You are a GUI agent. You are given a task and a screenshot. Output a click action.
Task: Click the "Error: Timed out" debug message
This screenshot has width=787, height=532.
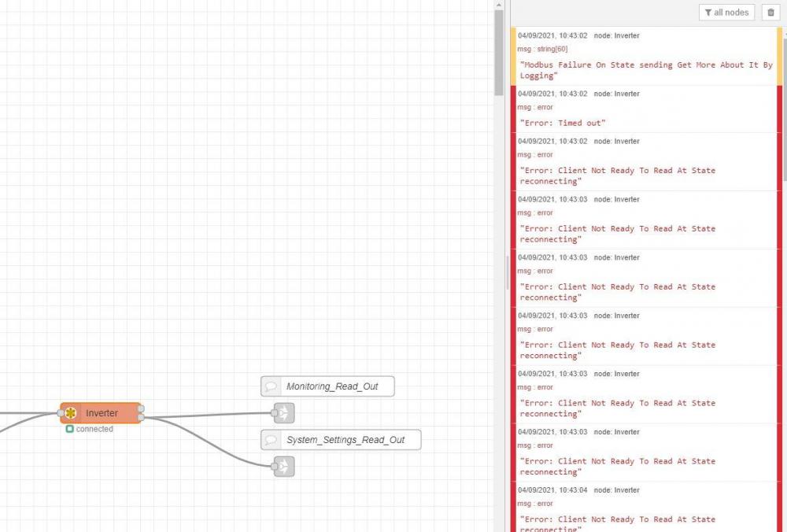[563, 123]
